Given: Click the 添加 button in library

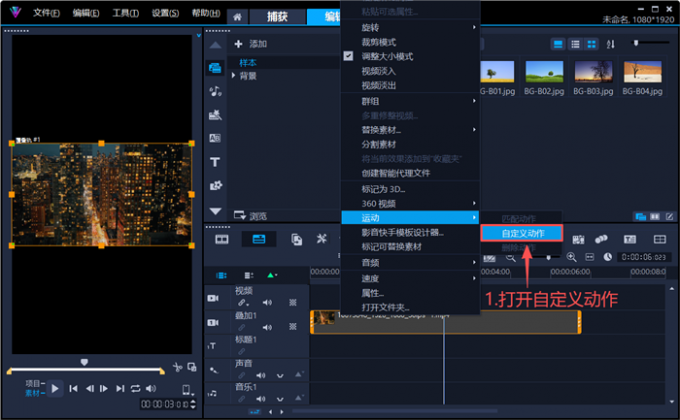Looking at the screenshot, I should [x=251, y=44].
